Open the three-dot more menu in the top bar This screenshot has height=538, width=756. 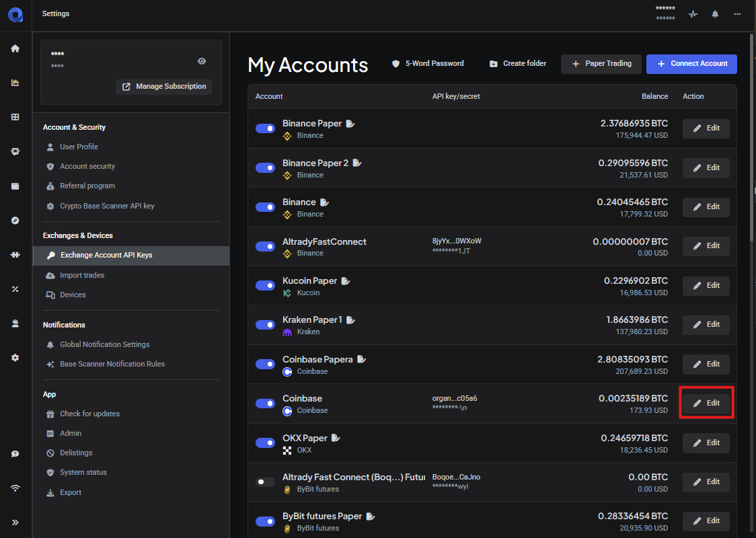737,14
